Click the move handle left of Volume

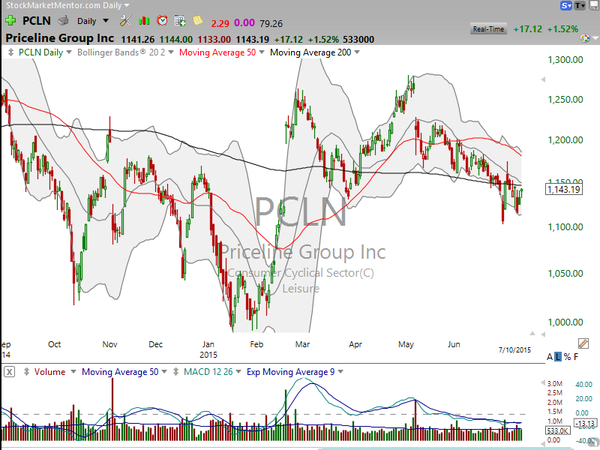[26, 372]
